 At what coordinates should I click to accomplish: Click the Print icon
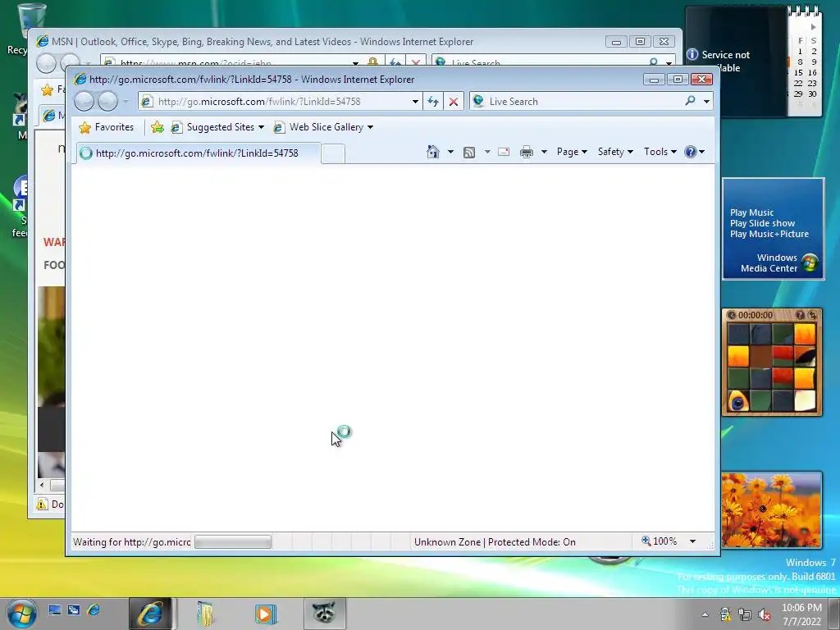tap(527, 152)
